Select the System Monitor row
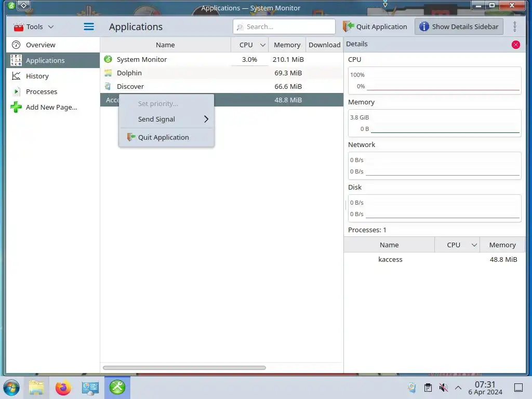532x399 pixels. click(x=221, y=59)
